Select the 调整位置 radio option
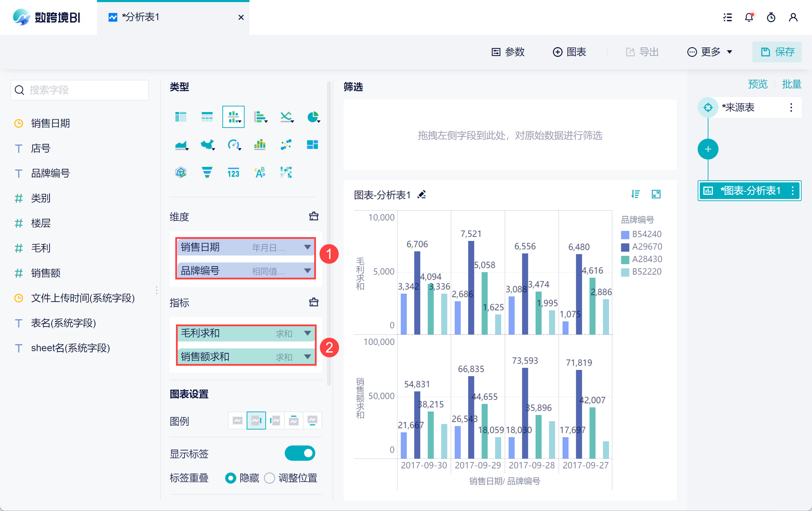Screen dimensions: 812x511 pyautogui.click(x=270, y=478)
